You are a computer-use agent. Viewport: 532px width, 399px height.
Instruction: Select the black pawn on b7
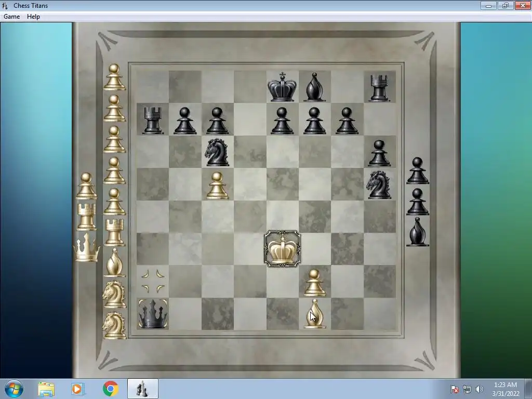tap(185, 121)
